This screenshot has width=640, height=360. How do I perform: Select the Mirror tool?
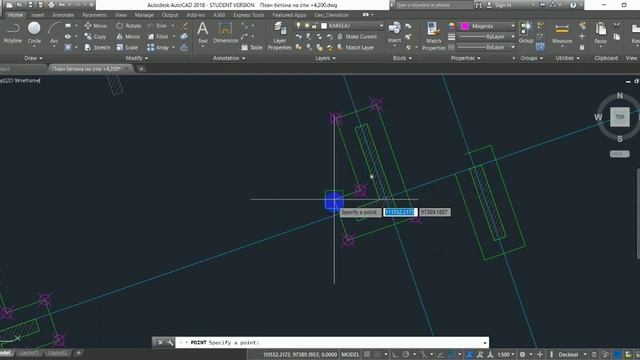[x=128, y=36]
